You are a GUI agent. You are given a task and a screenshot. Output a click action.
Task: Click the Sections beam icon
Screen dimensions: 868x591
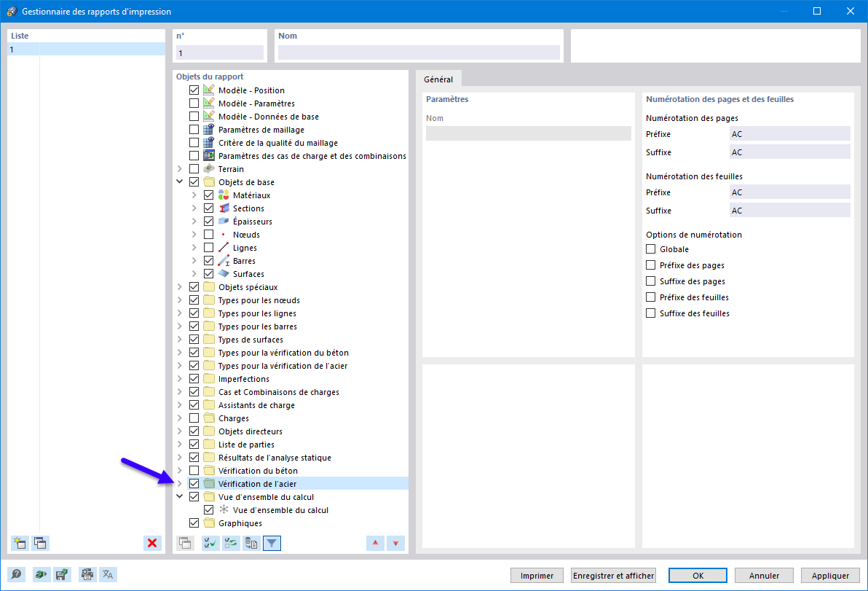(224, 208)
